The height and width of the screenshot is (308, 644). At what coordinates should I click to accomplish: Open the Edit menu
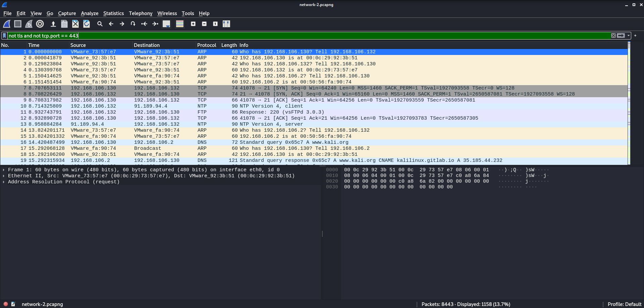(x=21, y=13)
